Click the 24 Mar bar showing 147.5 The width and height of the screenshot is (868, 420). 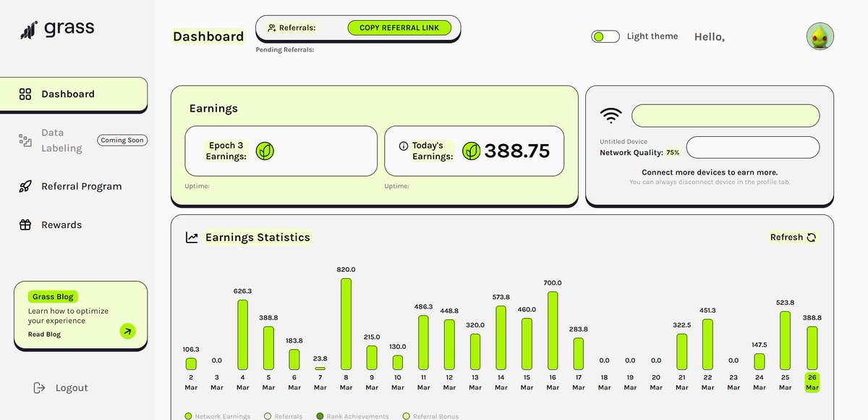click(759, 362)
